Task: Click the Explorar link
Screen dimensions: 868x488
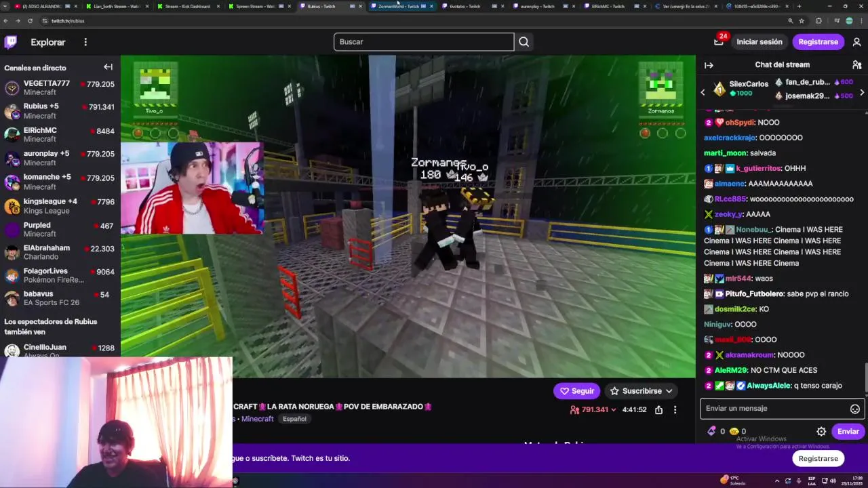Action: tap(48, 42)
